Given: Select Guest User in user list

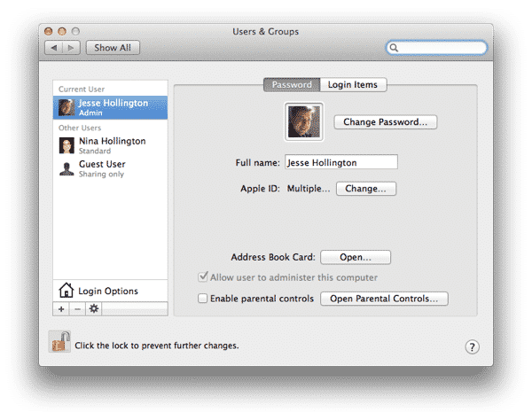Looking at the screenshot, I should pos(110,169).
